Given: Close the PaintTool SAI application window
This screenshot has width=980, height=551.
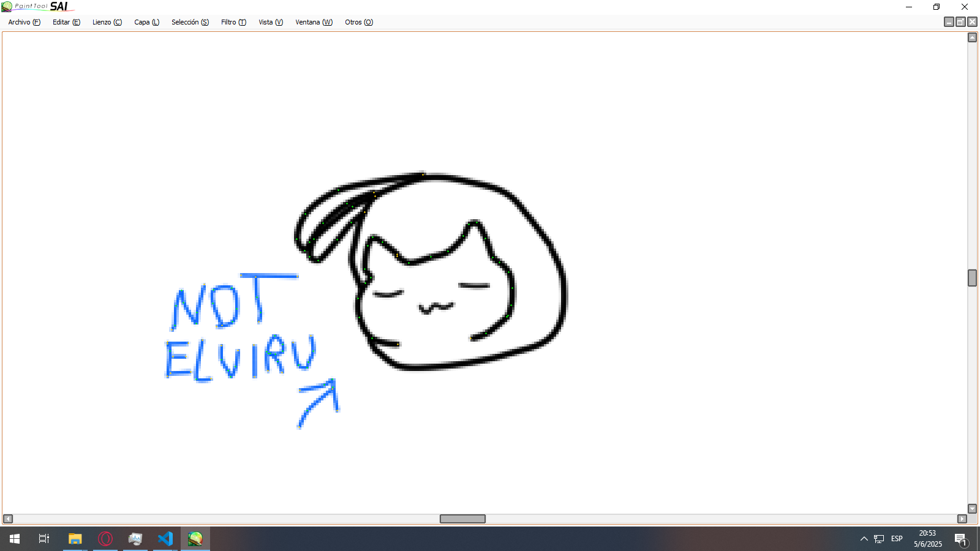Looking at the screenshot, I should tap(965, 7).
